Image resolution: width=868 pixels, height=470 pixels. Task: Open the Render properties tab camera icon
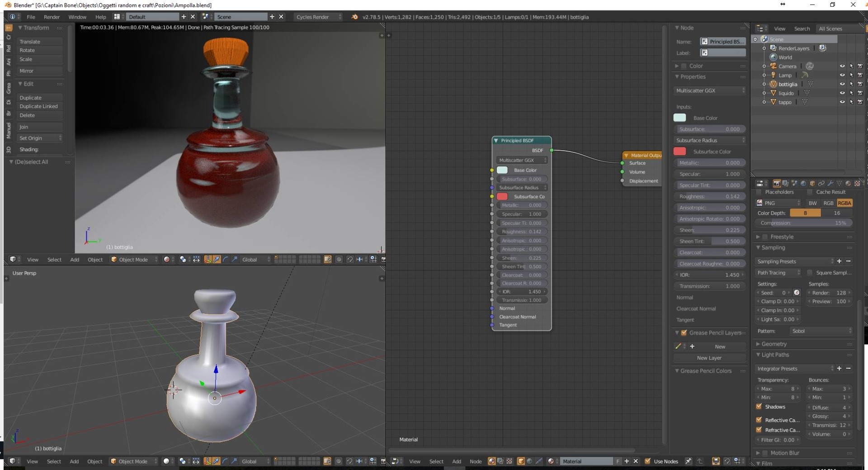(x=777, y=183)
